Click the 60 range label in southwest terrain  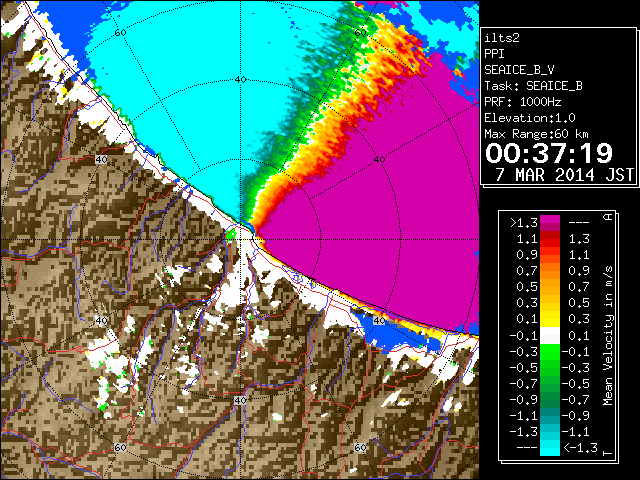[120, 447]
